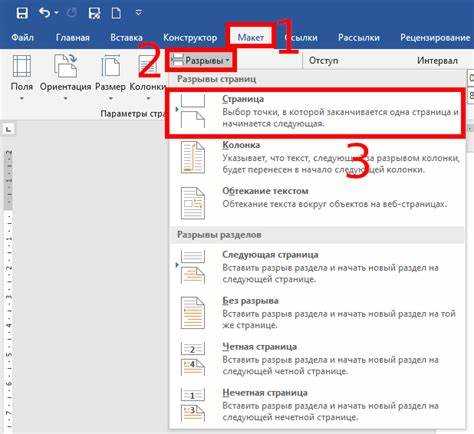Click the tab stop selector above ruler
Image resolution: width=474 pixels, height=434 pixels.
coord(9,128)
